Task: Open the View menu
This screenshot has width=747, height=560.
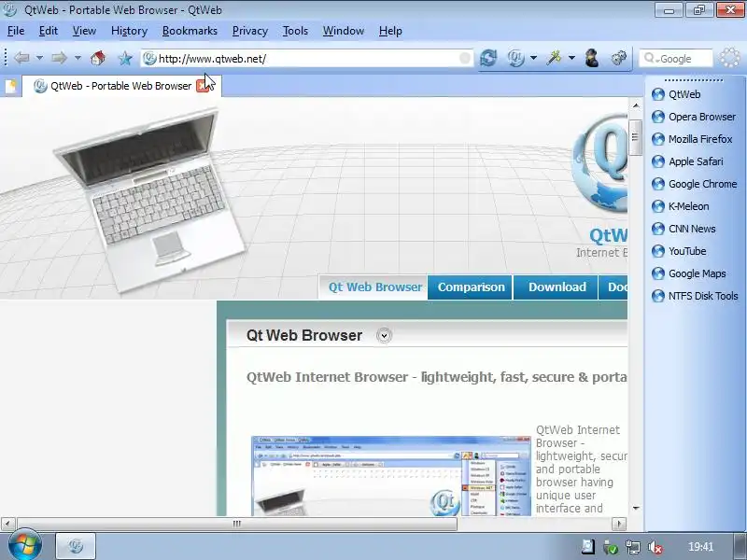Action: click(x=84, y=31)
